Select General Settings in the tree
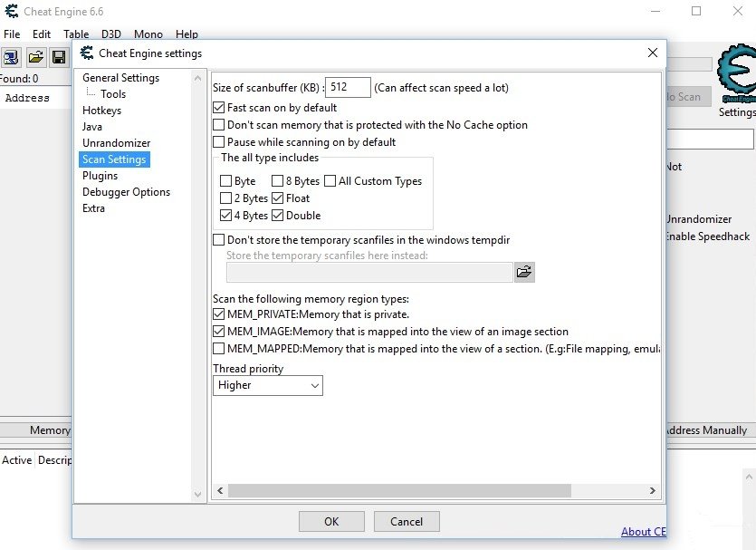 pos(120,78)
